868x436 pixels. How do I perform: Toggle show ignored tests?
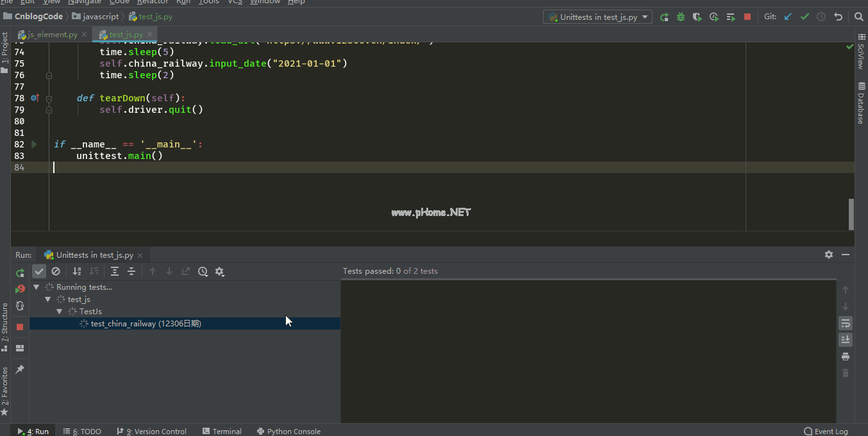56,271
